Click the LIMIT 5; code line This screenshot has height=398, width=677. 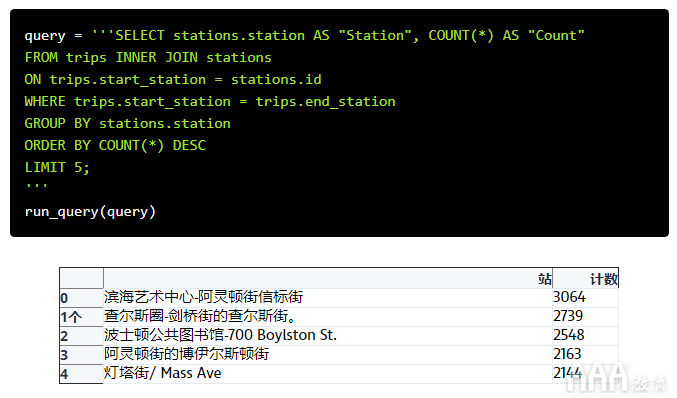click(x=57, y=167)
